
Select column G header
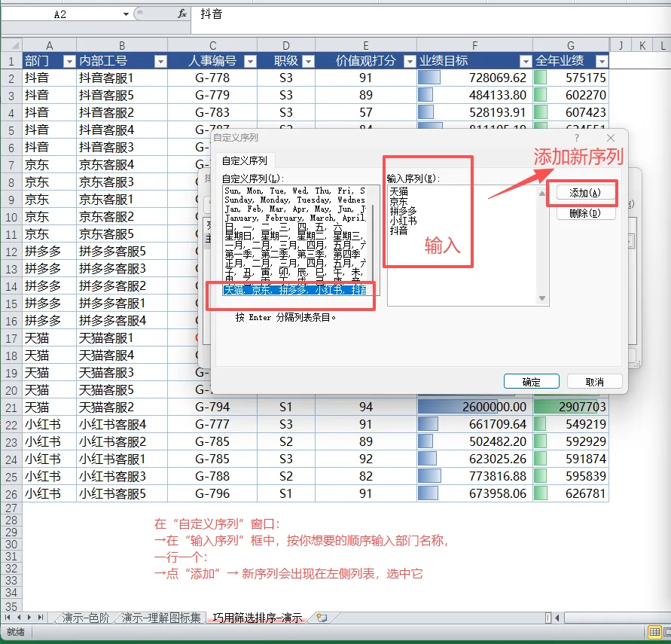pyautogui.click(x=570, y=45)
